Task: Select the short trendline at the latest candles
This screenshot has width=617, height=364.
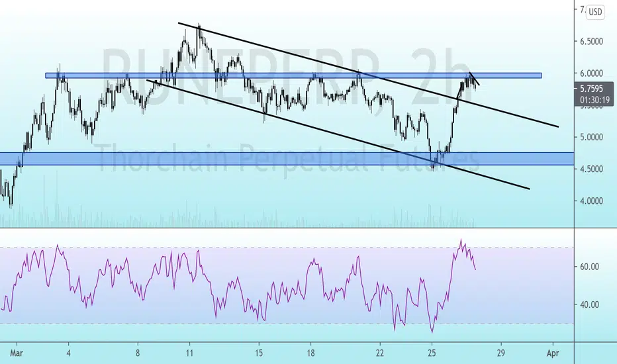Action: pyautogui.click(x=474, y=79)
